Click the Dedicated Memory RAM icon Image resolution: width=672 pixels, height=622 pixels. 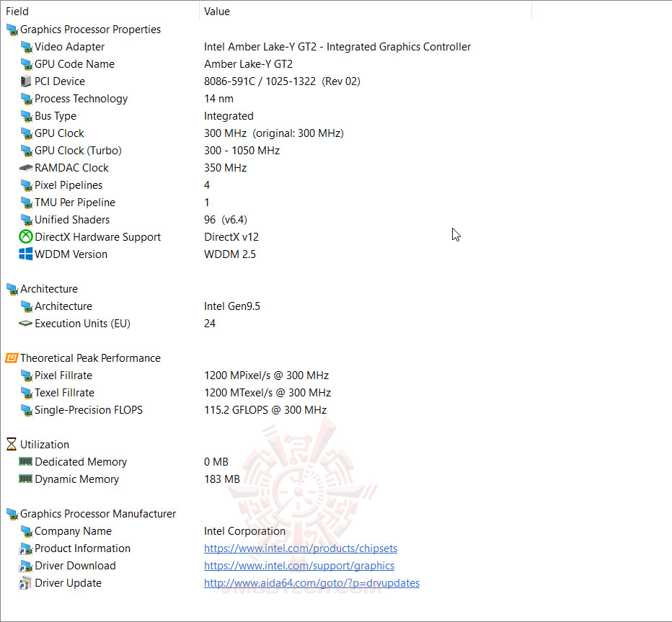[x=26, y=461]
